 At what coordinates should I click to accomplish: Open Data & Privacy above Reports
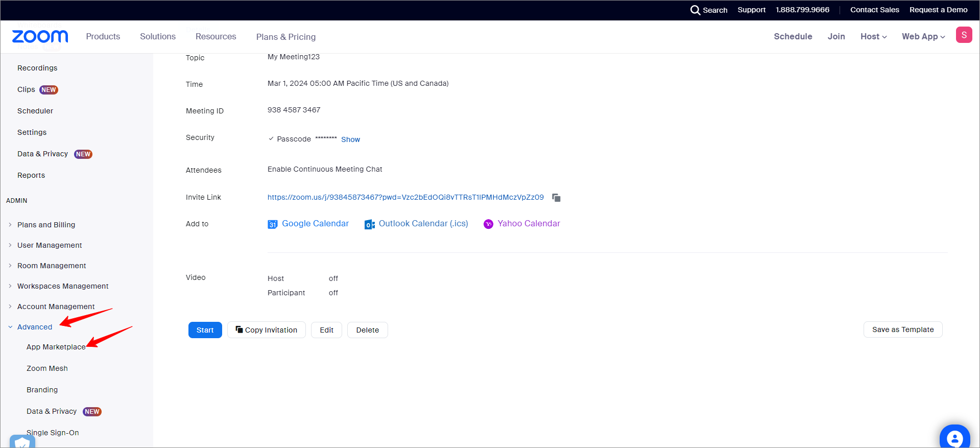point(42,154)
